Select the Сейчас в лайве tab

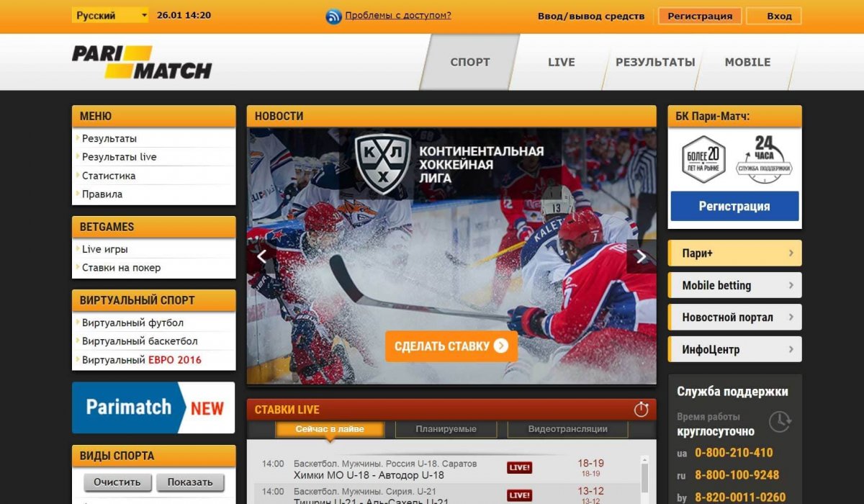pos(330,429)
